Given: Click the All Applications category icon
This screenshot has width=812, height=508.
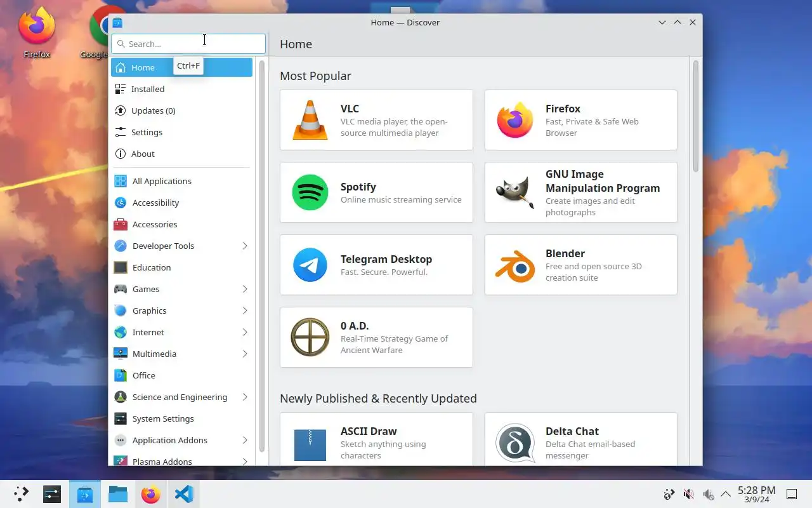Looking at the screenshot, I should pyautogui.click(x=121, y=181).
